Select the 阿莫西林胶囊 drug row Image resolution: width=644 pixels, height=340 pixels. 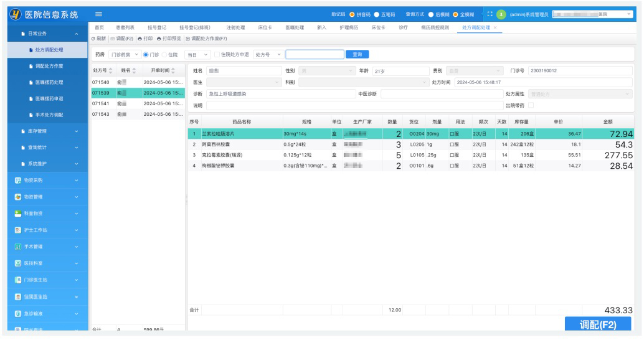410,144
